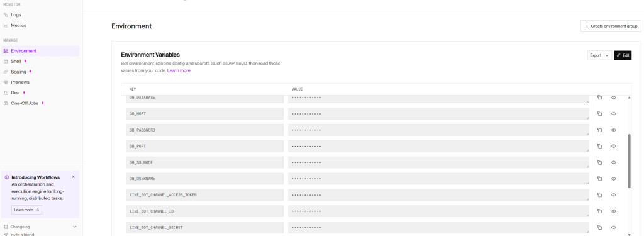Dismiss the Introducing Workflows banner

coord(73,177)
